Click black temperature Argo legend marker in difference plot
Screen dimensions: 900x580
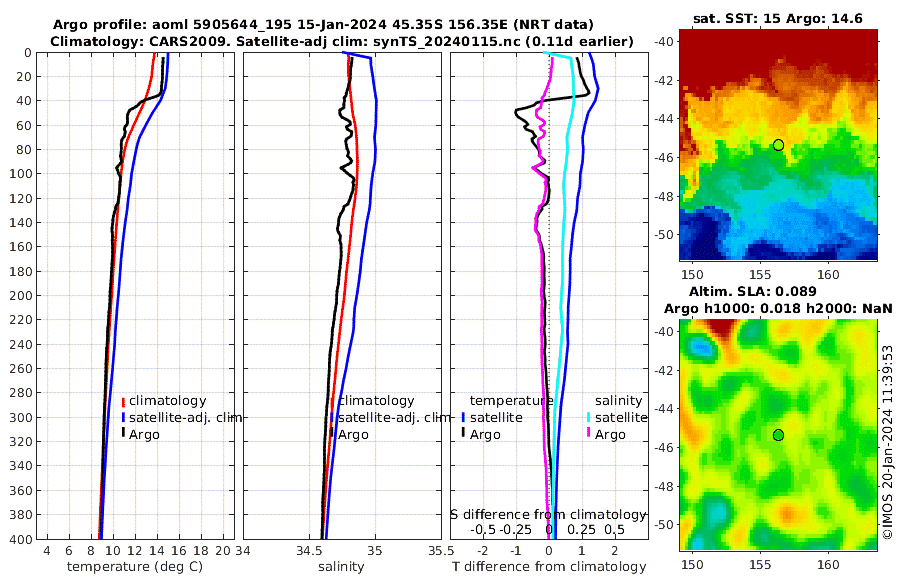pyautogui.click(x=463, y=434)
